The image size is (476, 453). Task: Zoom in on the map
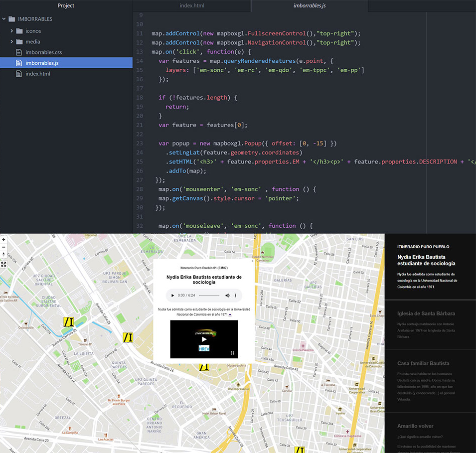(3, 240)
